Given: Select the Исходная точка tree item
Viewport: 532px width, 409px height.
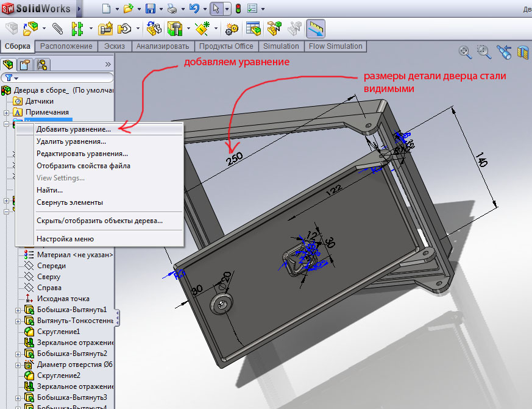Looking at the screenshot, I should tap(63, 299).
